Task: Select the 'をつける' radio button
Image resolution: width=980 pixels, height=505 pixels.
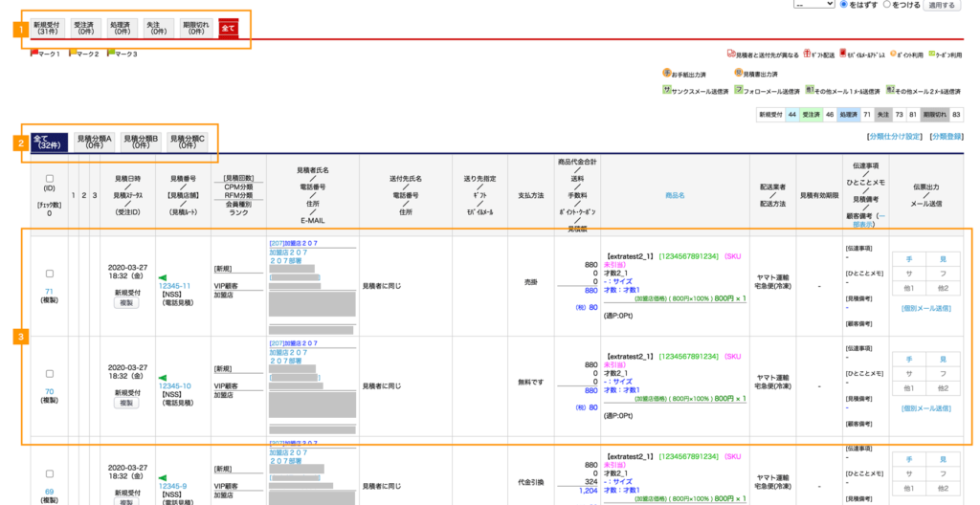Action: pyautogui.click(x=886, y=5)
